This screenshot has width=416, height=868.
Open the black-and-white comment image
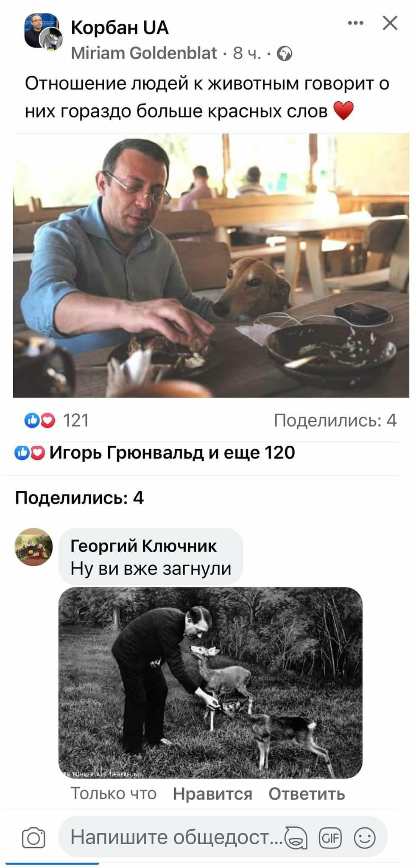coord(210,683)
